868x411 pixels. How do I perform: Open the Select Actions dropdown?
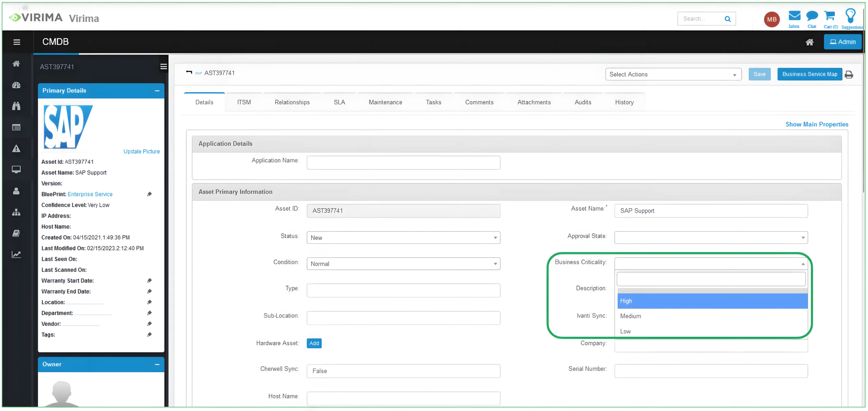(x=673, y=74)
